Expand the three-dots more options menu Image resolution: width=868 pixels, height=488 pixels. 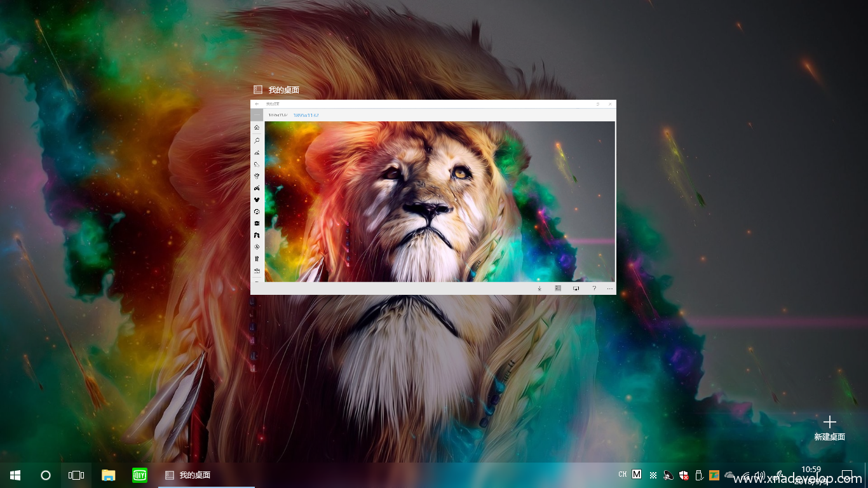coord(610,288)
